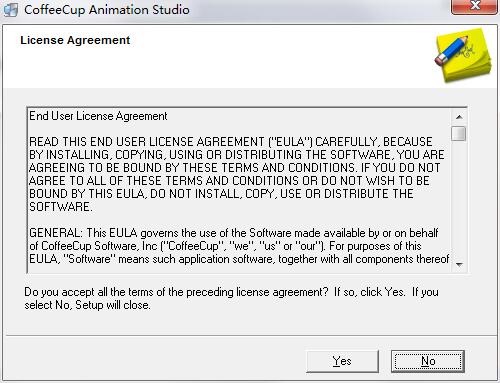
Task: Click the blank line under 'End User License Agreement'
Action: (238, 129)
